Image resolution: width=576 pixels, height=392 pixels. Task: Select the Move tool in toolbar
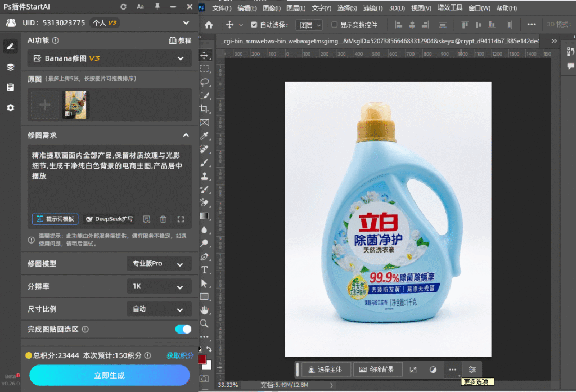[204, 56]
